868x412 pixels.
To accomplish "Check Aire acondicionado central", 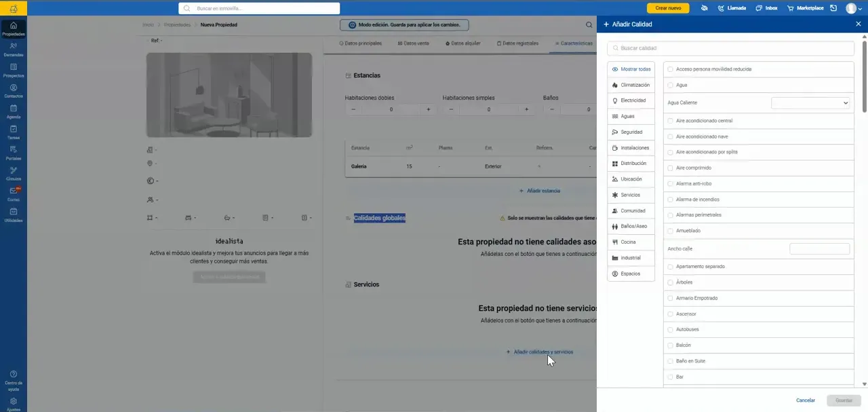I will click(671, 121).
